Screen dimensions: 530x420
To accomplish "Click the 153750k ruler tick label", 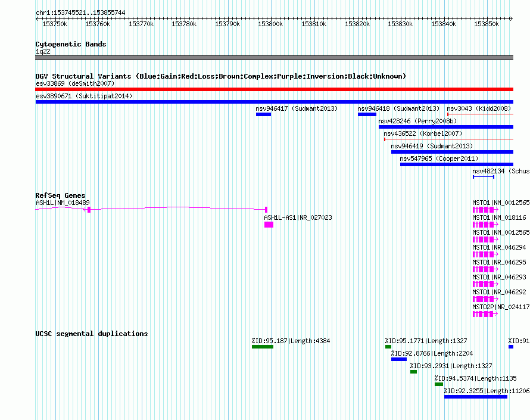I will point(55,24).
